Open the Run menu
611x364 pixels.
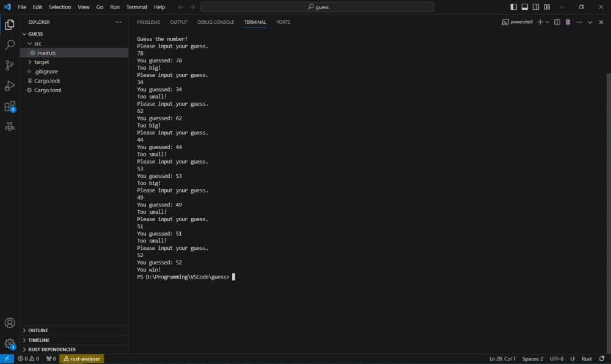(115, 7)
